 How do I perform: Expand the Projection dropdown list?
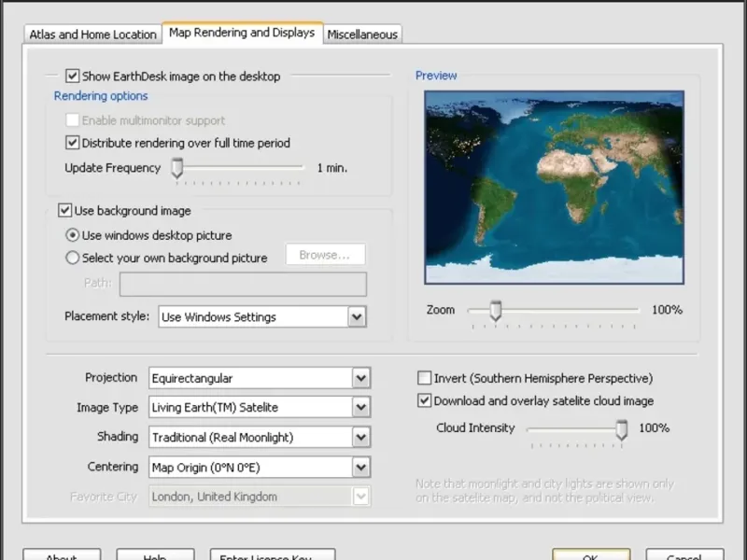pos(361,379)
